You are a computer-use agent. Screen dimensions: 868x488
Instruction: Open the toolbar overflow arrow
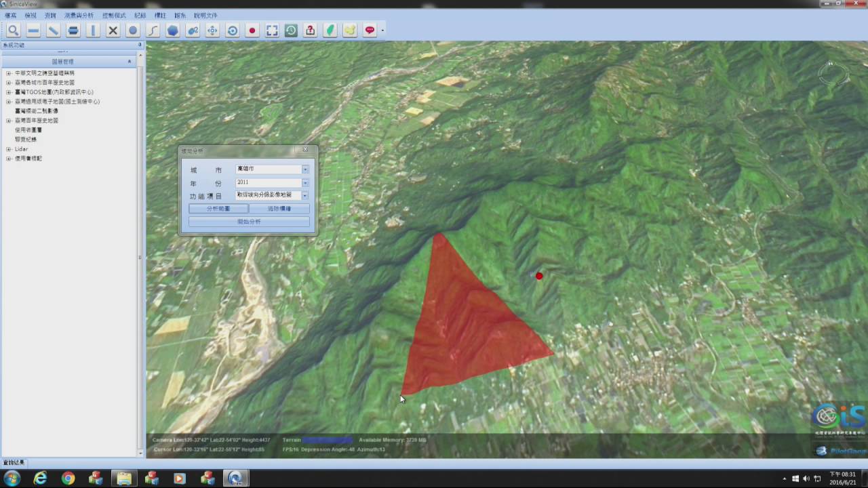pos(382,31)
